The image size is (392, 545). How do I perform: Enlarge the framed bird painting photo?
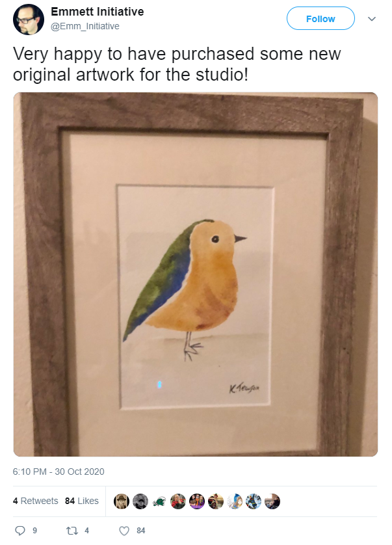(x=196, y=274)
